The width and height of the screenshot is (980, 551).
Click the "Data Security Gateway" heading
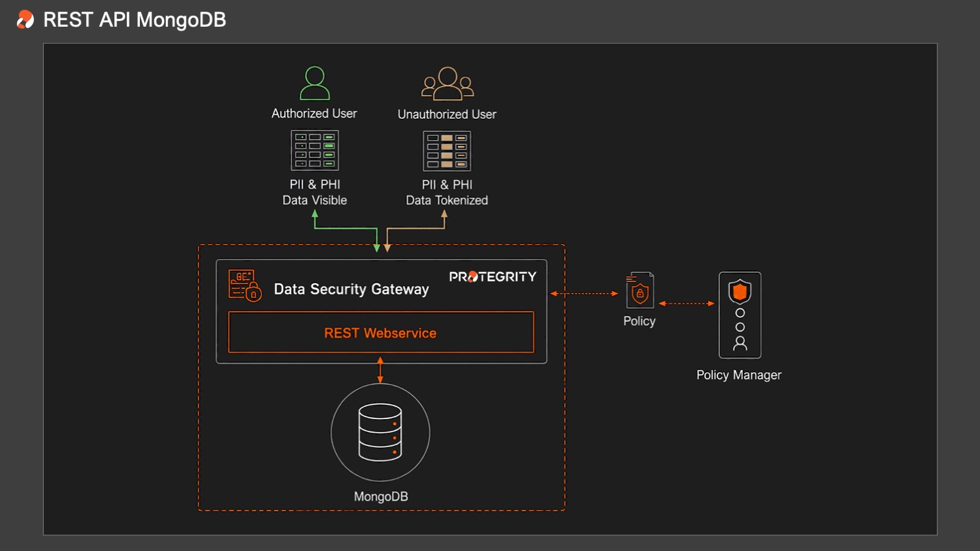351,289
